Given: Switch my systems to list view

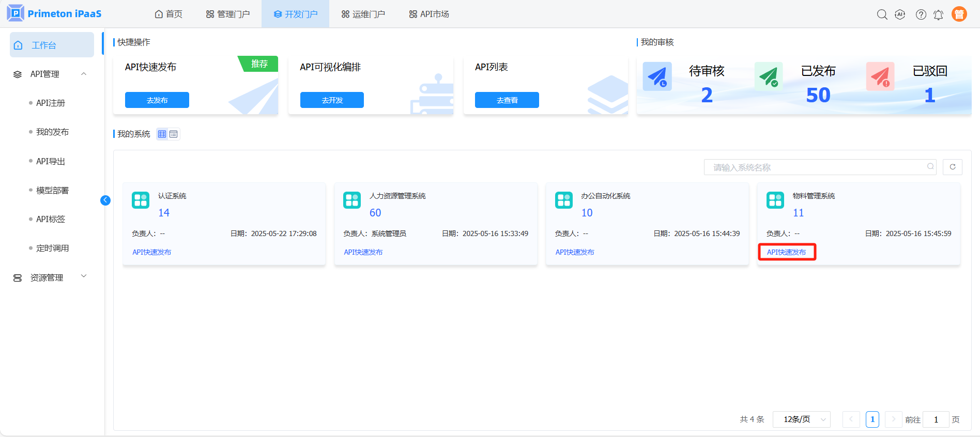Looking at the screenshot, I should (x=174, y=134).
